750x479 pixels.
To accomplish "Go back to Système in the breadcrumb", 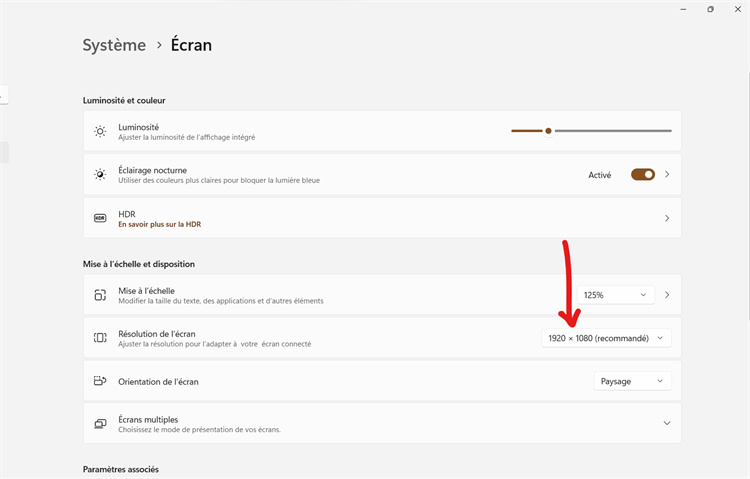I will (x=114, y=45).
